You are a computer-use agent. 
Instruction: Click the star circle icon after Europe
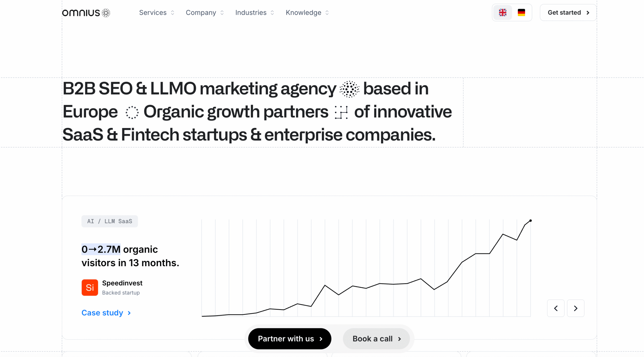click(132, 112)
